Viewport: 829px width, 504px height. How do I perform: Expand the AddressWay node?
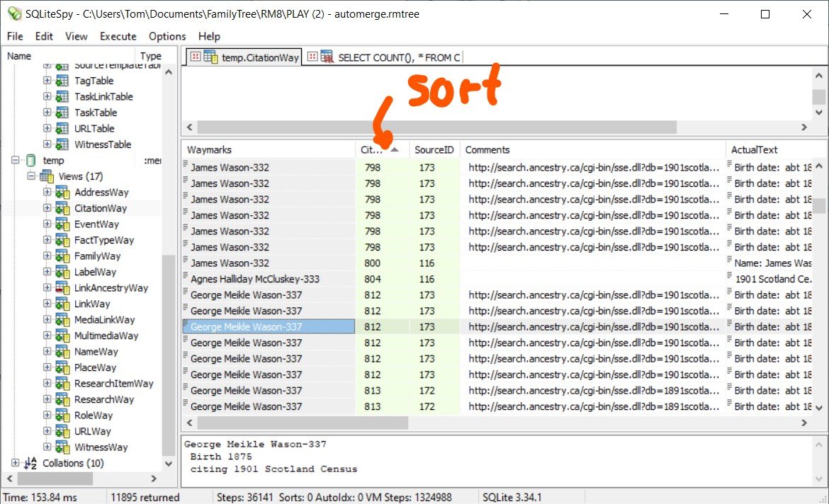(x=47, y=192)
